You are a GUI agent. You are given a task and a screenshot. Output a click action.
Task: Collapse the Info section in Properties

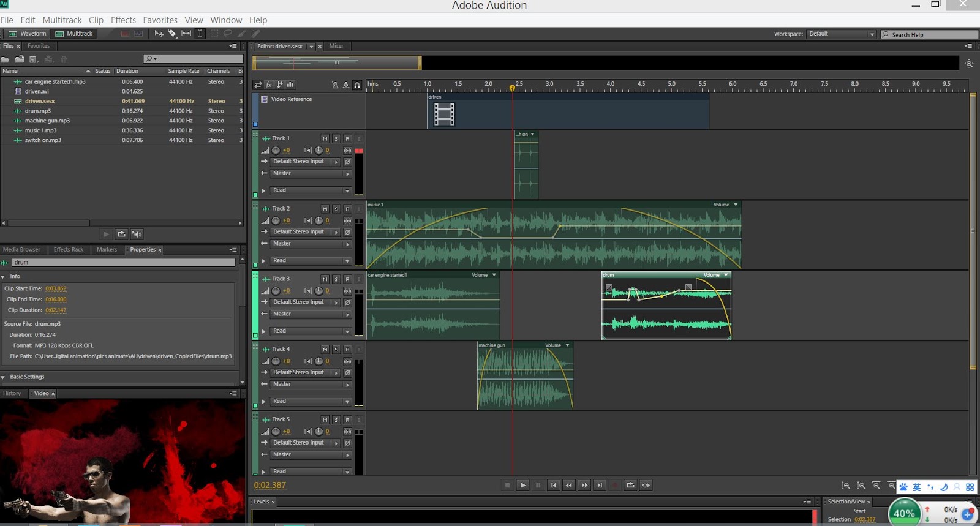point(3,277)
